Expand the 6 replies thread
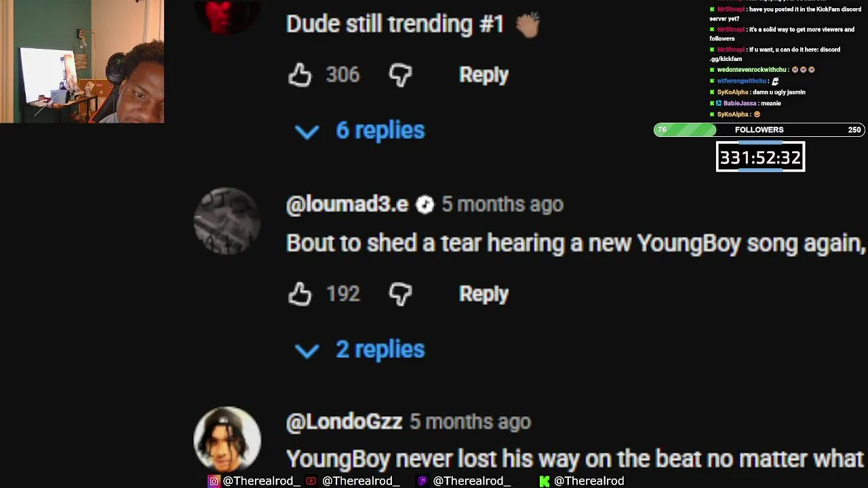The width and height of the screenshot is (868, 488). coord(361,130)
